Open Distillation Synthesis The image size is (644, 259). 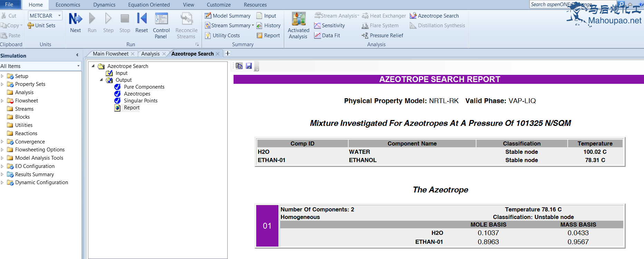click(x=437, y=26)
